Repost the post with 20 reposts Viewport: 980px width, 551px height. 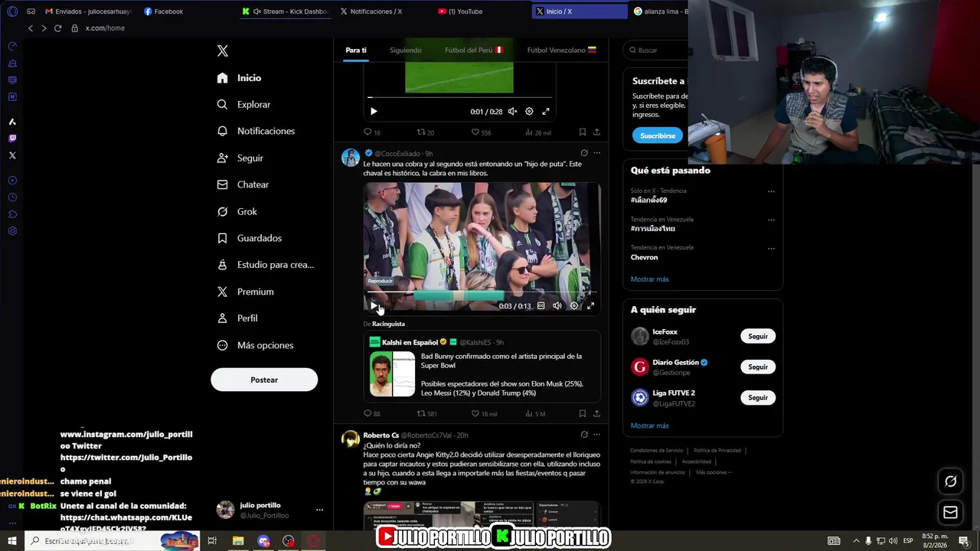click(425, 132)
